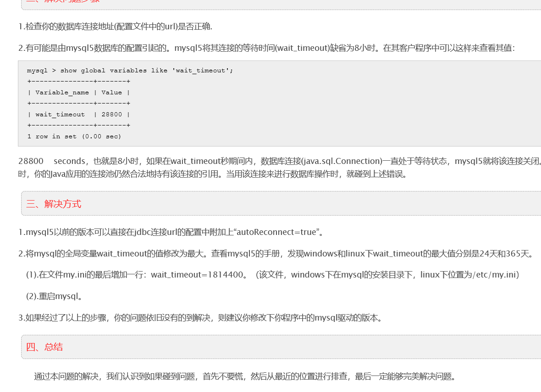Viewport: 541px width, 392px height.
Task: Click the red heading '四、总结'
Action: [x=47, y=347]
